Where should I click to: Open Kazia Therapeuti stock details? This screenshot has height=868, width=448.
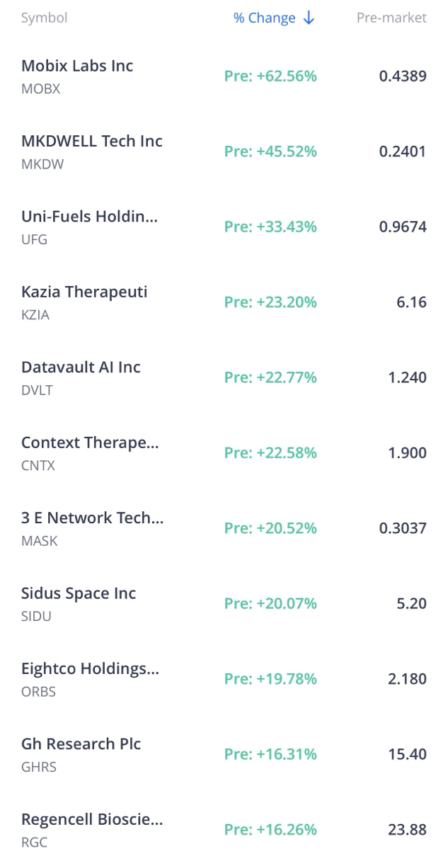(224, 302)
